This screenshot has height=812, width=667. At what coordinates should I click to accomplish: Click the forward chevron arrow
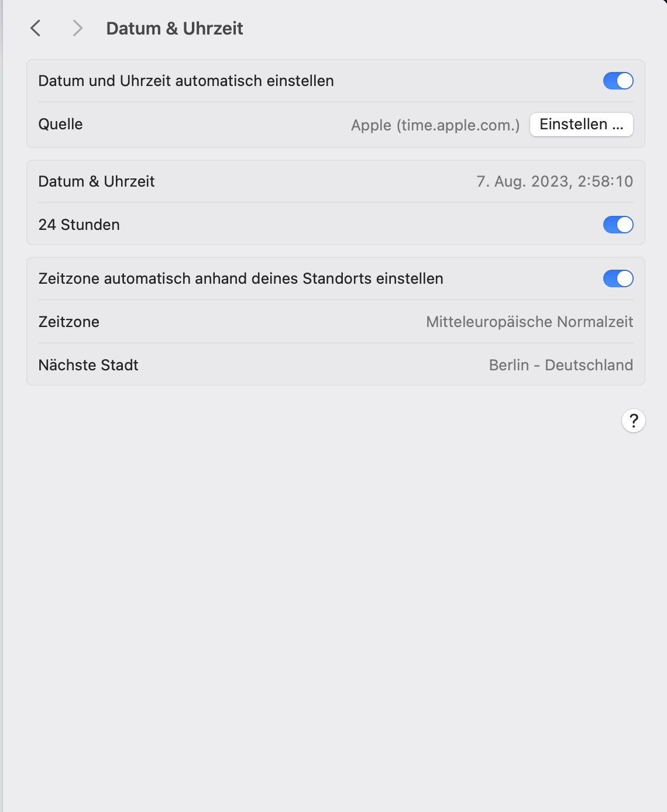[77, 28]
